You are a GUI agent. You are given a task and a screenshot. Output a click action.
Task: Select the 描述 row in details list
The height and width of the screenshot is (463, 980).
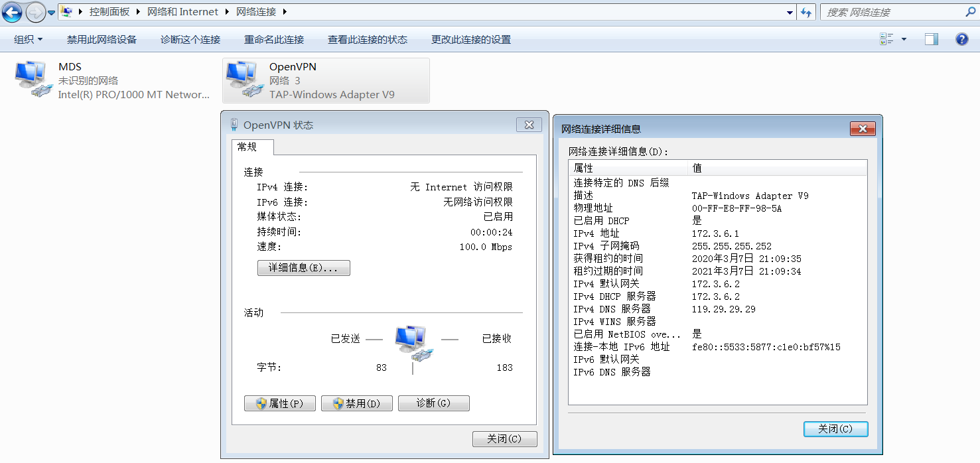pos(718,196)
